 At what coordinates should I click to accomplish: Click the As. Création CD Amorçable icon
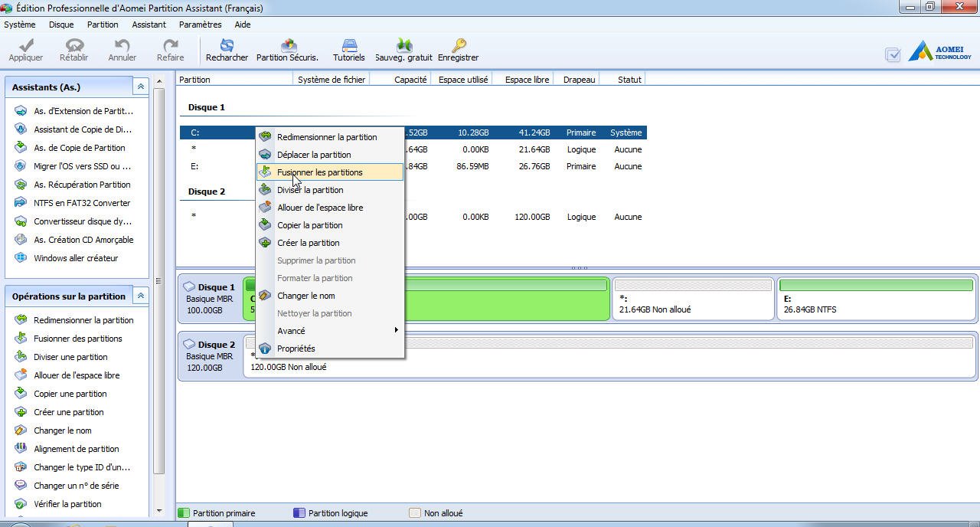tap(21, 240)
